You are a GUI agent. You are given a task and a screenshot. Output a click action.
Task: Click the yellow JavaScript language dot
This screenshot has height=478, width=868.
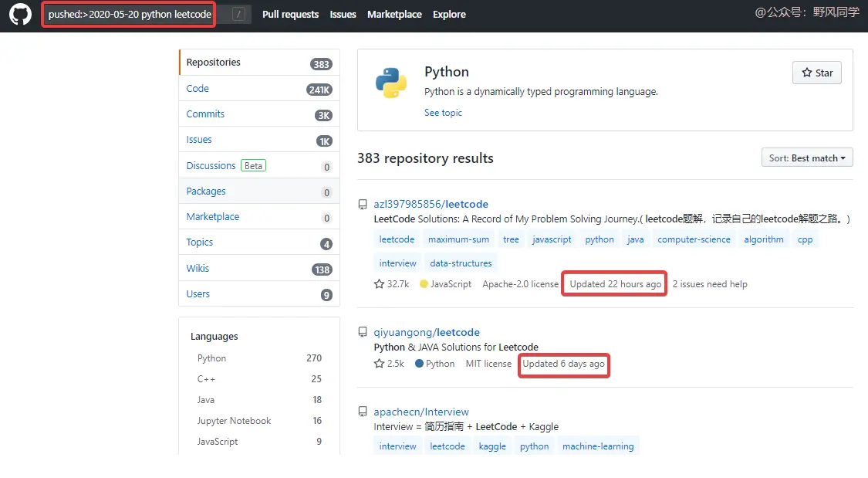pyautogui.click(x=424, y=284)
